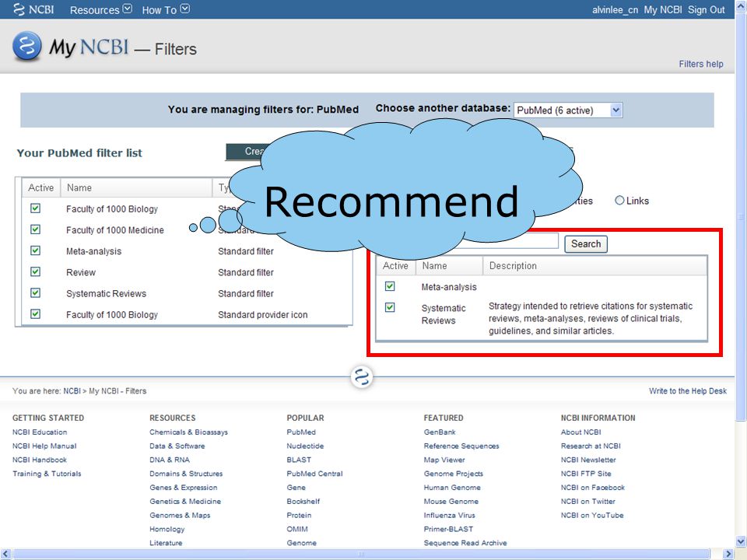
Task: Open Genes & Expression link
Action: [184, 487]
